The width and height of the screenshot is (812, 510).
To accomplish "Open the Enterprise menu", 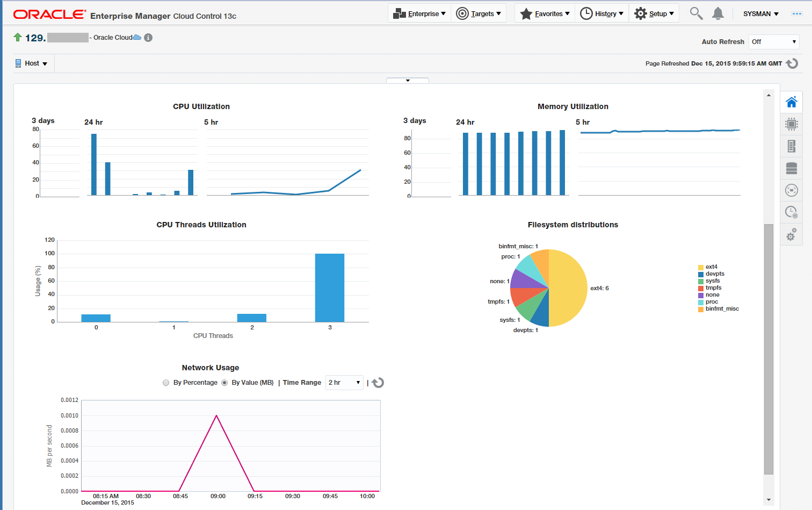I will click(419, 13).
